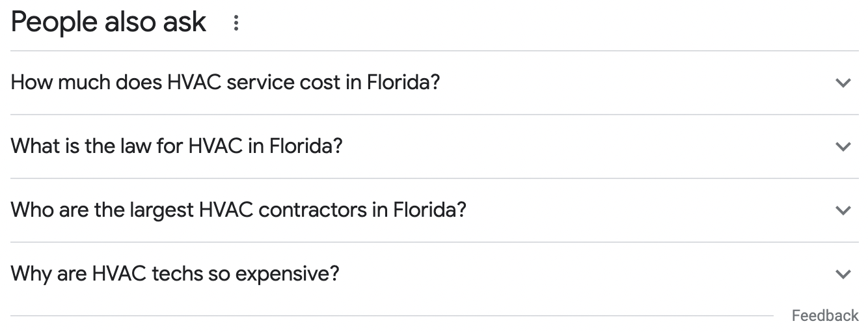Expand "How much does HVAC service cost in Florida?"
The width and height of the screenshot is (868, 332).
(x=435, y=83)
